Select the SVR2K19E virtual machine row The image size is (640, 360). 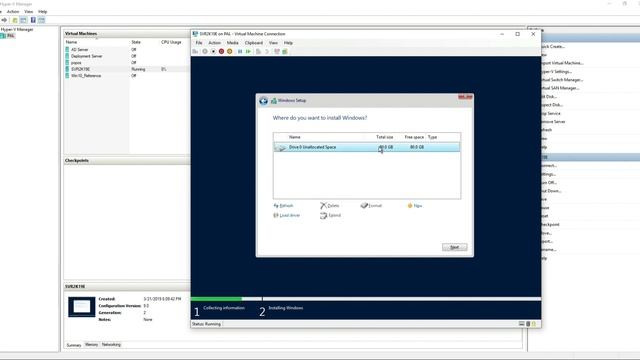point(127,69)
